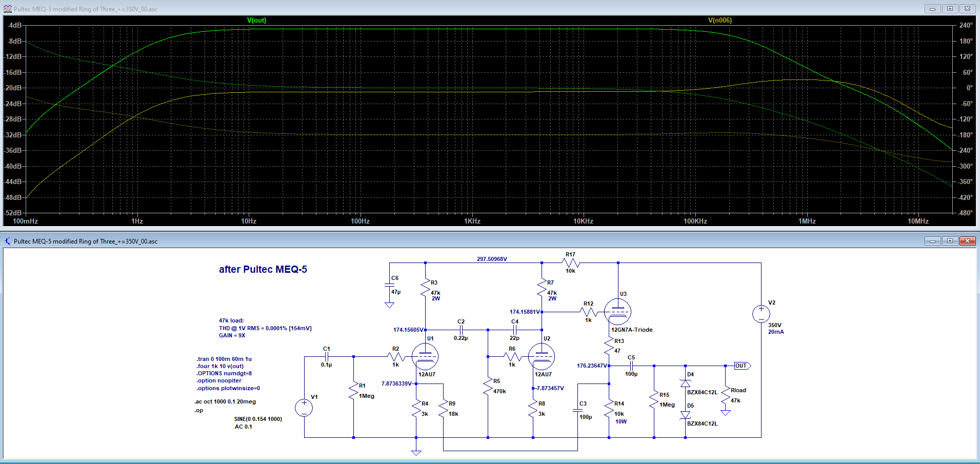This screenshot has height=464, width=980.
Task: Click the "THD @ 1V RMS" comment line
Action: [265, 328]
